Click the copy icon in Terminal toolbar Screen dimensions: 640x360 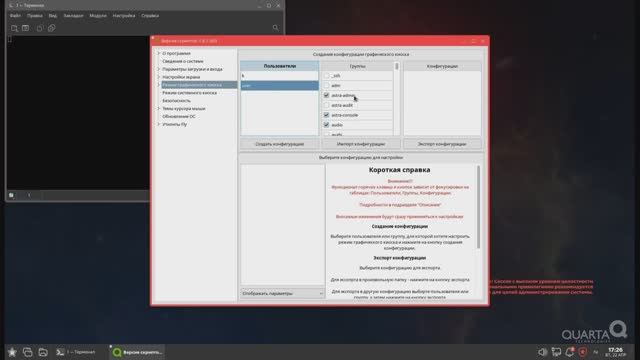pos(40,28)
